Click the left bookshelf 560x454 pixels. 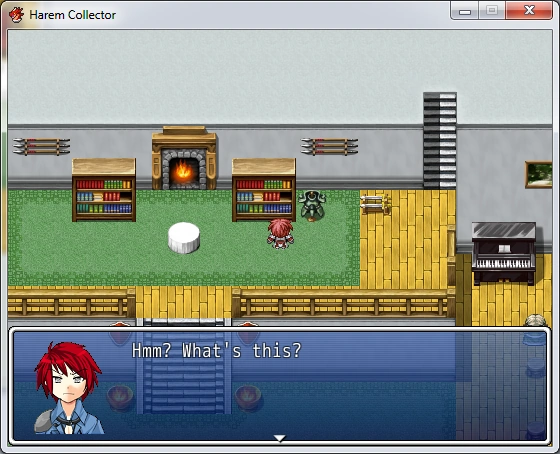coord(104,190)
